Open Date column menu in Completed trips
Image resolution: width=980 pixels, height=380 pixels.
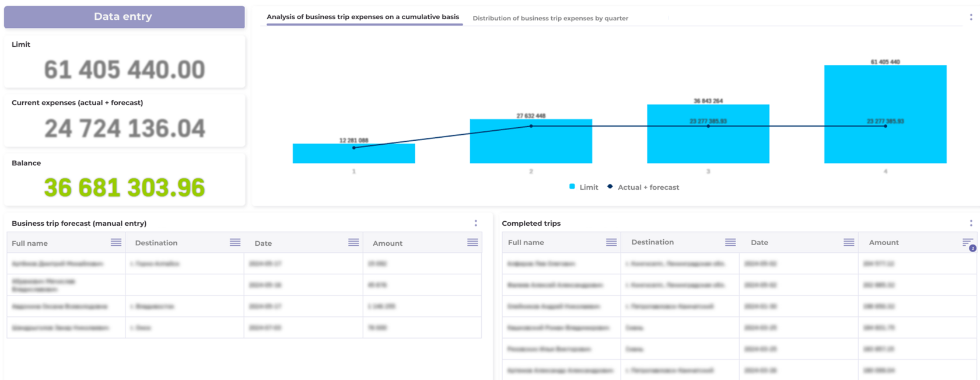[849, 242]
